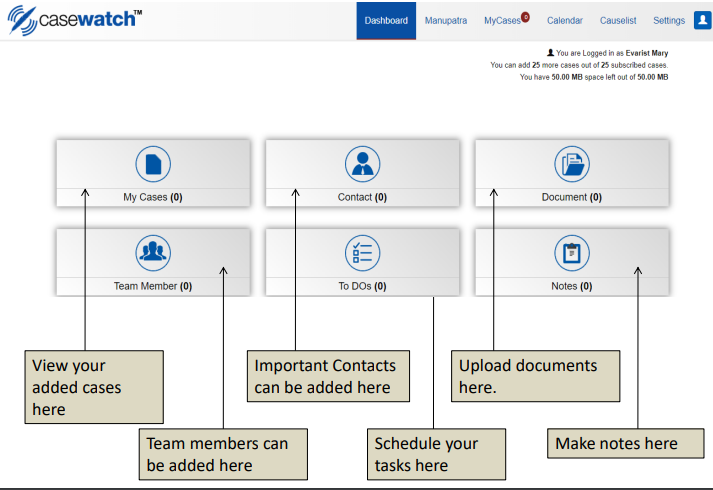Open the Document folder icon
This screenshot has width=713, height=490.
pos(572,164)
